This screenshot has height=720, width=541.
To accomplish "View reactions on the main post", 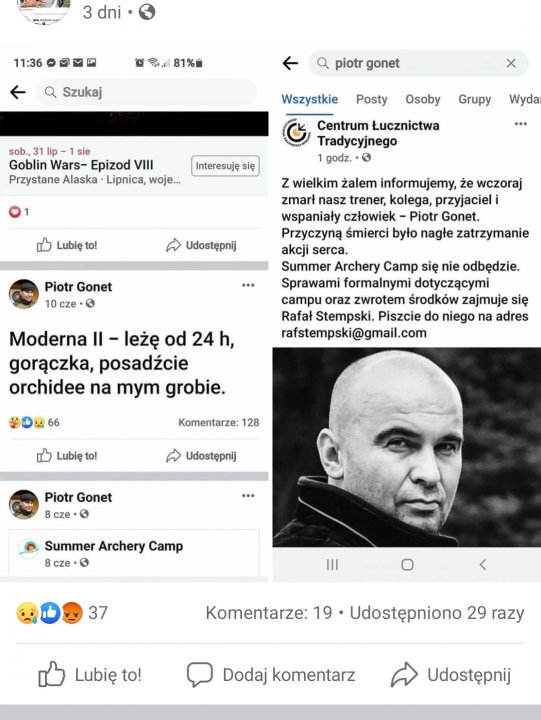I will [62, 613].
